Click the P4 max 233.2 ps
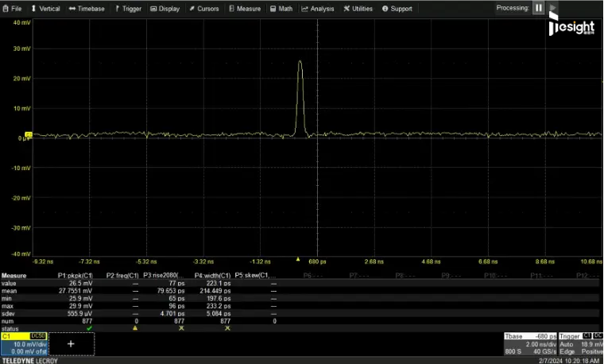 219,306
